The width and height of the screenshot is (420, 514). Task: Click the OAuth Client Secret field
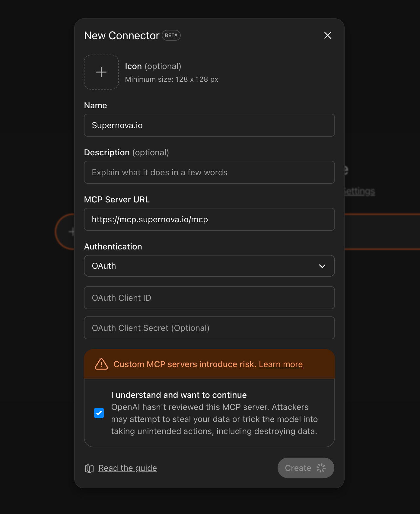[x=209, y=328]
